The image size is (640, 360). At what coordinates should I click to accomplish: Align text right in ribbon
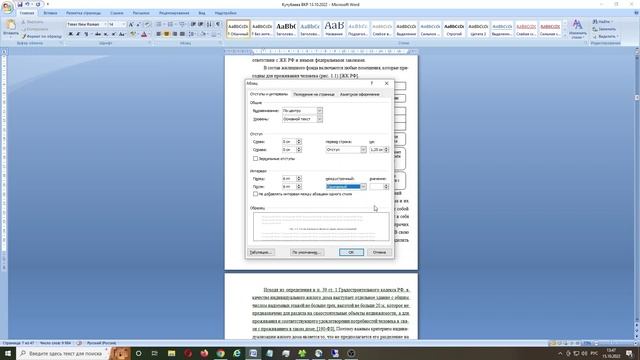[174, 34]
